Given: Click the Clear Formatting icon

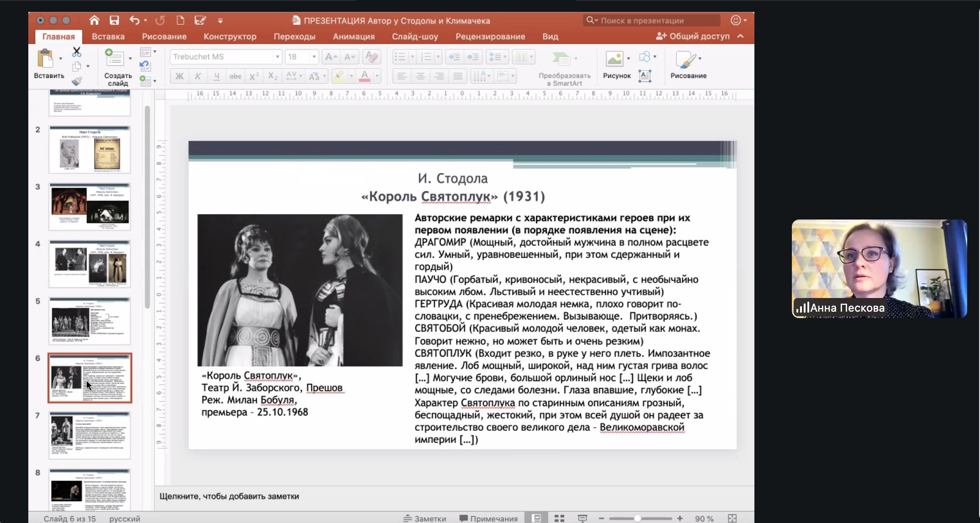Looking at the screenshot, I should (372, 57).
